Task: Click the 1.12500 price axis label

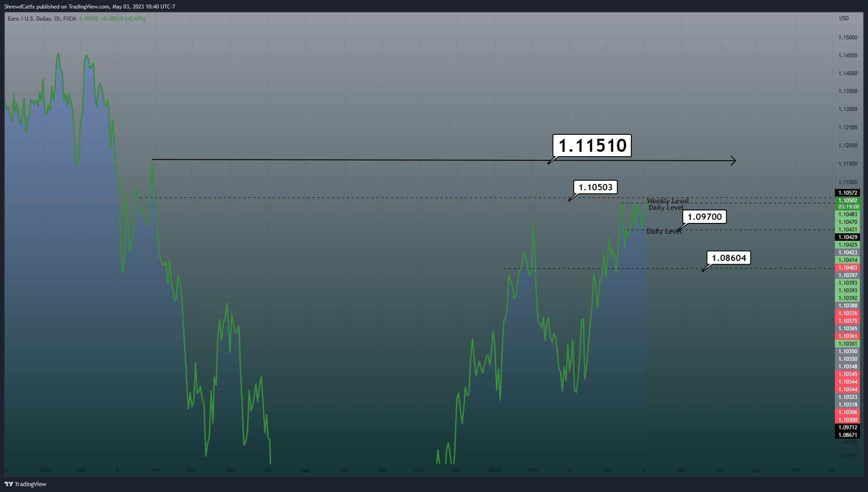Action: pyautogui.click(x=848, y=128)
